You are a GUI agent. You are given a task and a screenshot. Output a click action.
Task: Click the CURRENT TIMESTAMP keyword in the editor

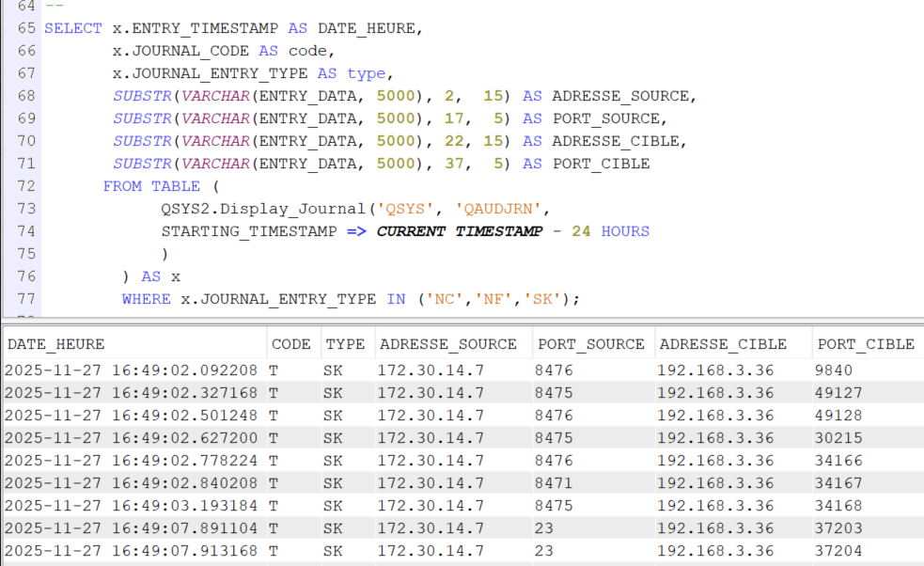459,231
